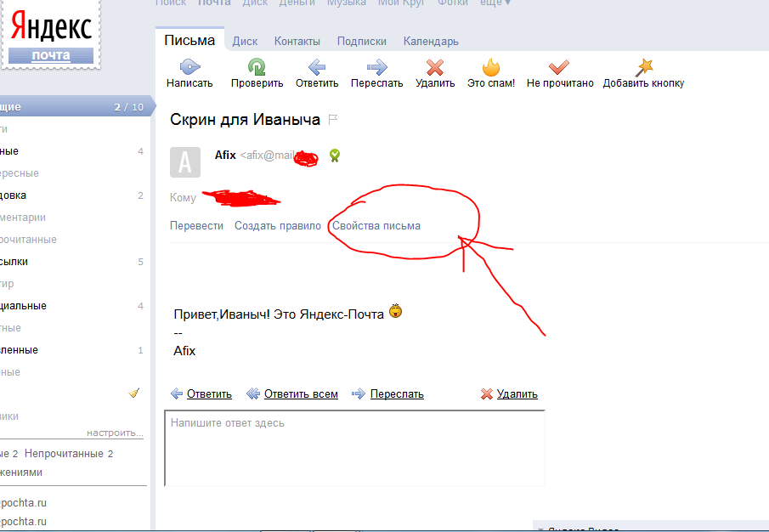Click the red cross icon beside Удалить link
The height and width of the screenshot is (532, 769).
click(x=487, y=393)
